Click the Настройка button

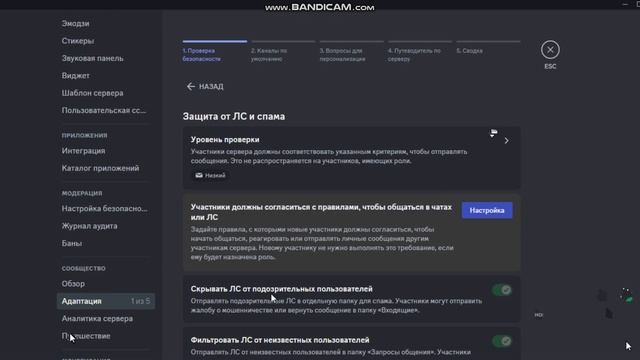click(x=487, y=210)
